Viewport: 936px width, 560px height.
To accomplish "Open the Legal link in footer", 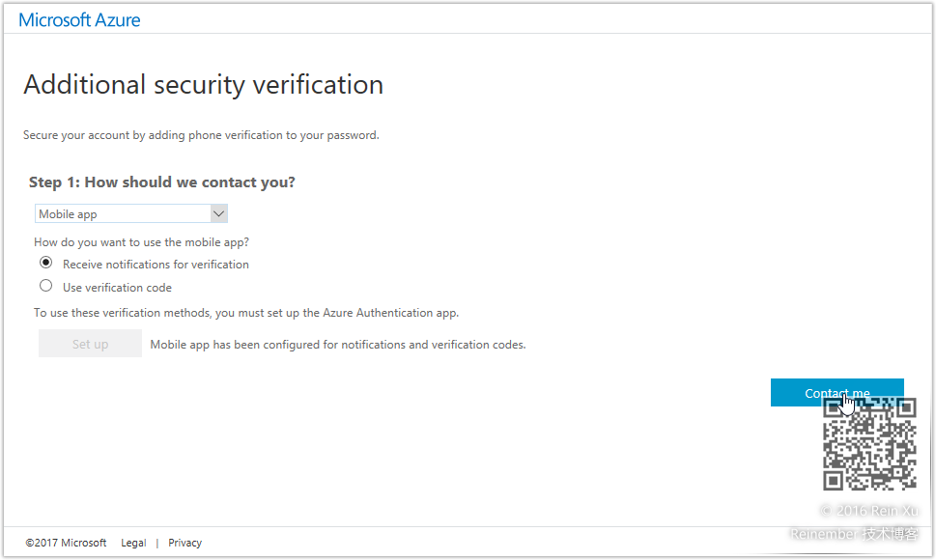I will point(133,543).
